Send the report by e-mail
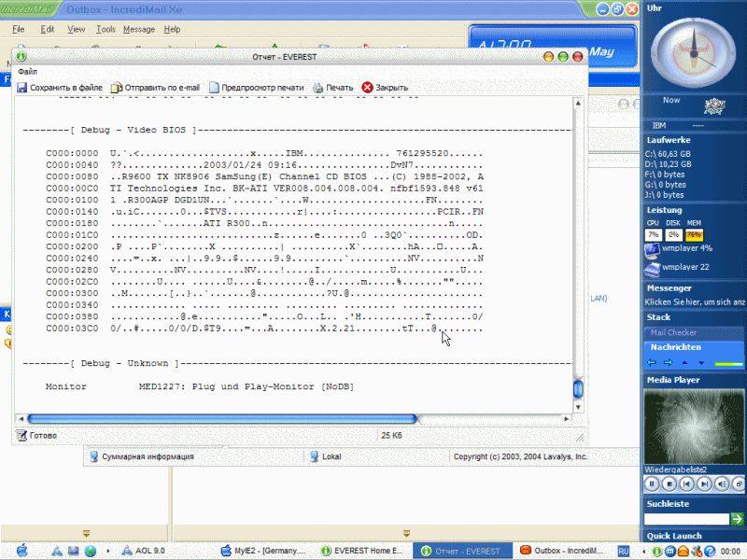Viewport: 747px width, 560px height. [155, 88]
